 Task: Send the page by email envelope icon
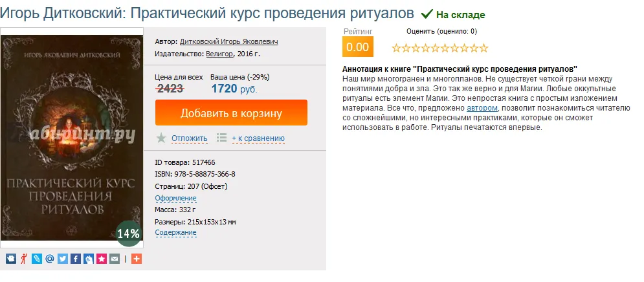click(115, 259)
